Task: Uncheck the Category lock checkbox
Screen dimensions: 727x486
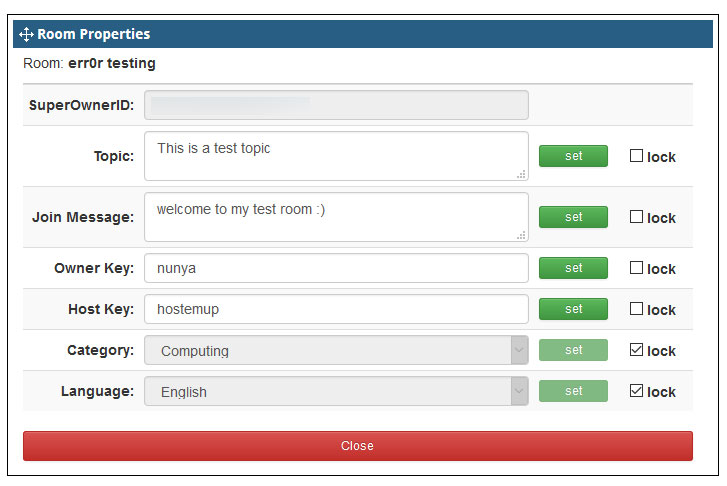Action: 636,349
